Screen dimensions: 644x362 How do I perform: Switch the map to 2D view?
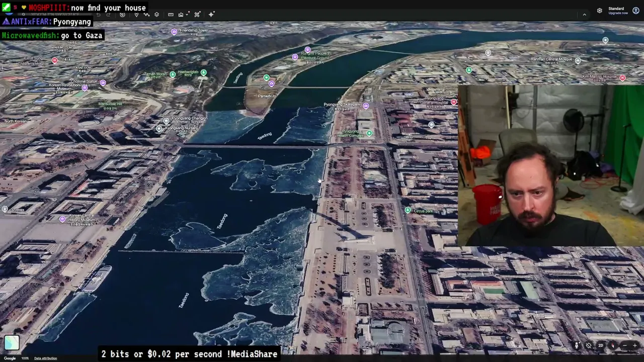click(601, 345)
